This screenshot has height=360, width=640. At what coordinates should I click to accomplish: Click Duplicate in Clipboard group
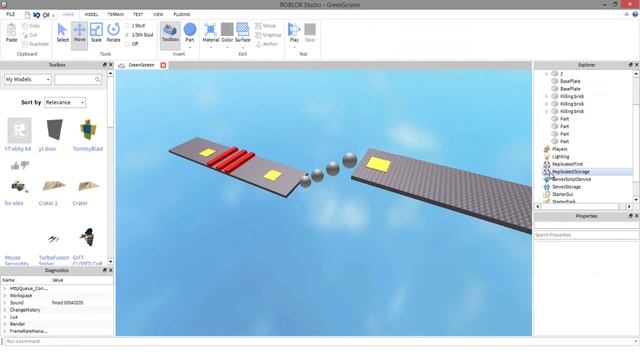click(x=36, y=44)
